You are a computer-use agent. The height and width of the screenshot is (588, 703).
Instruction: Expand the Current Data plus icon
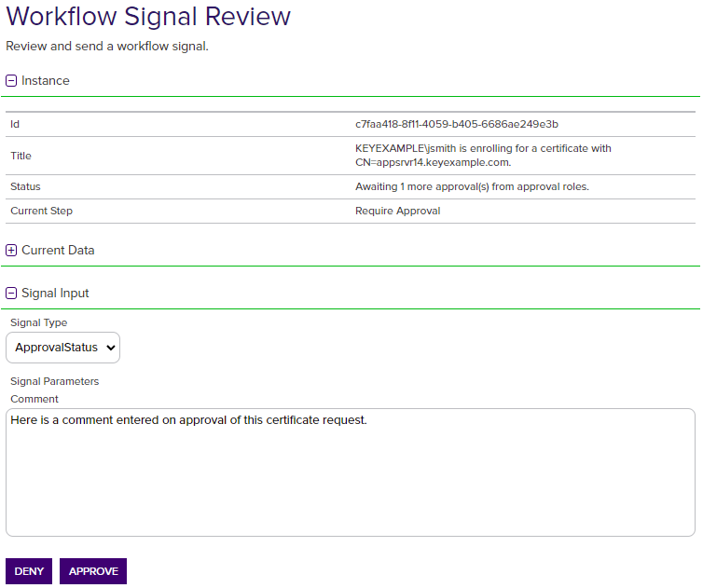(11, 251)
